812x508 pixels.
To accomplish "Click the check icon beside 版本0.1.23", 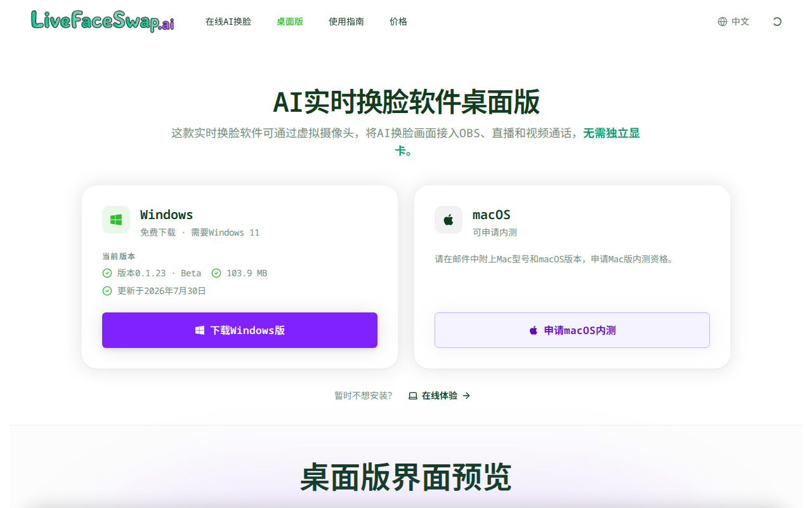I will [107, 273].
